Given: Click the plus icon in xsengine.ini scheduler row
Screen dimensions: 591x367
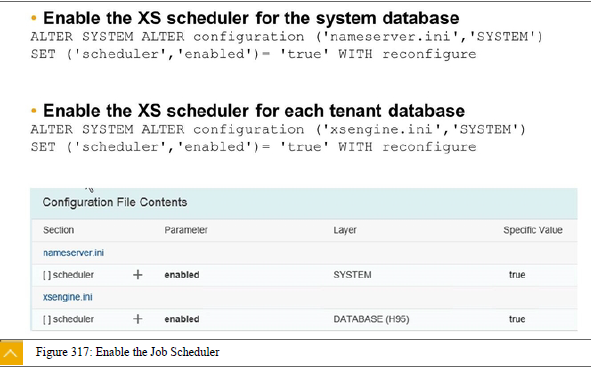Looking at the screenshot, I should point(138,319).
